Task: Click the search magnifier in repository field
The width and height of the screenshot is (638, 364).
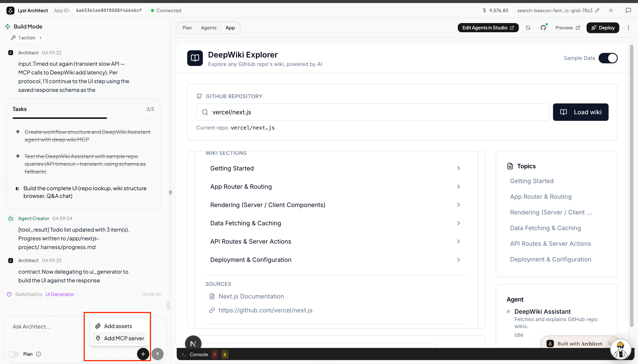Action: [205, 112]
